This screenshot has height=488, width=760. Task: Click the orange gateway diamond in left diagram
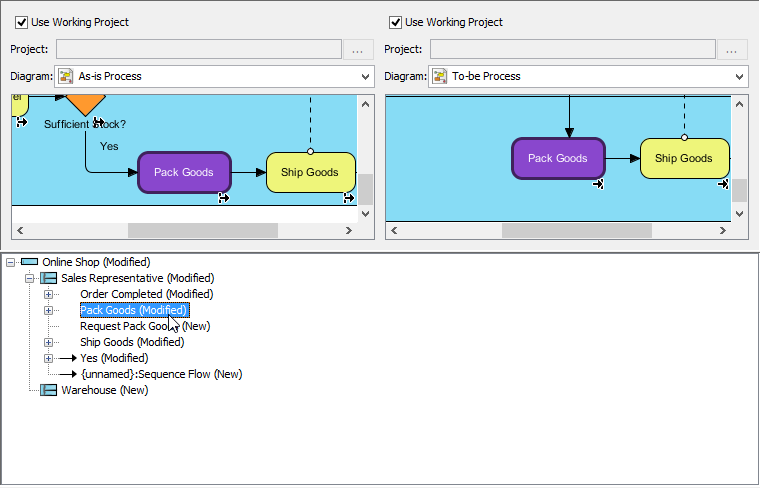(85, 101)
